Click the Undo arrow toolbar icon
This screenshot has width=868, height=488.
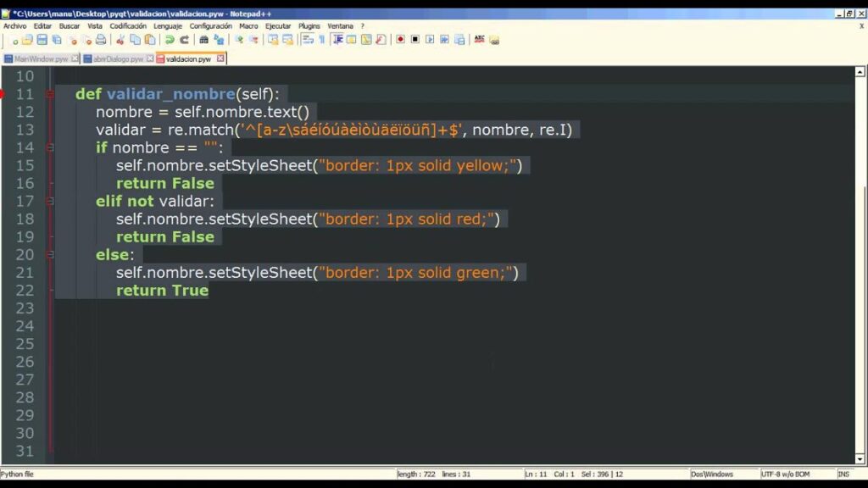coord(170,40)
